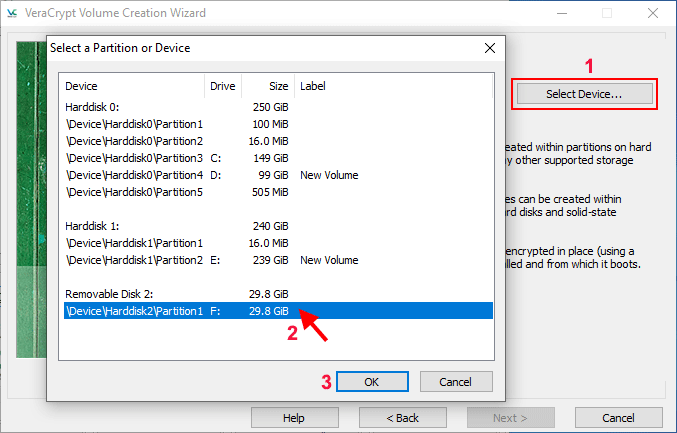Click the Device column header
The image size is (677, 433).
[x=132, y=86]
